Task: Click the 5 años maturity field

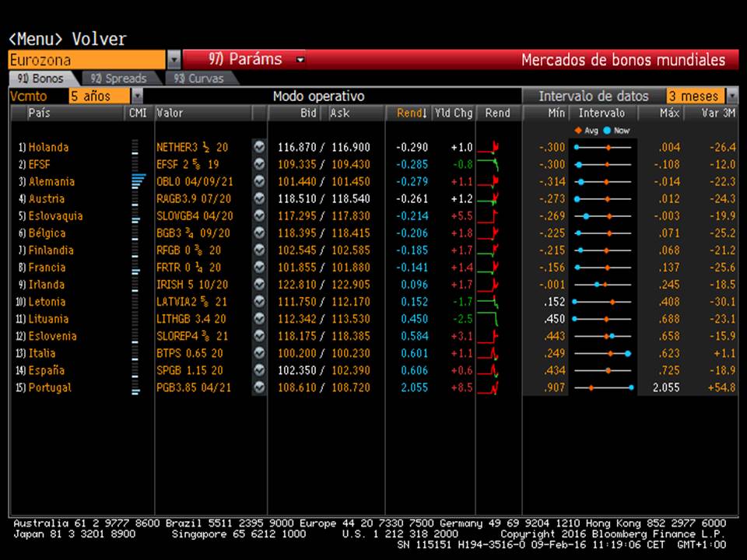Action: pos(99,96)
